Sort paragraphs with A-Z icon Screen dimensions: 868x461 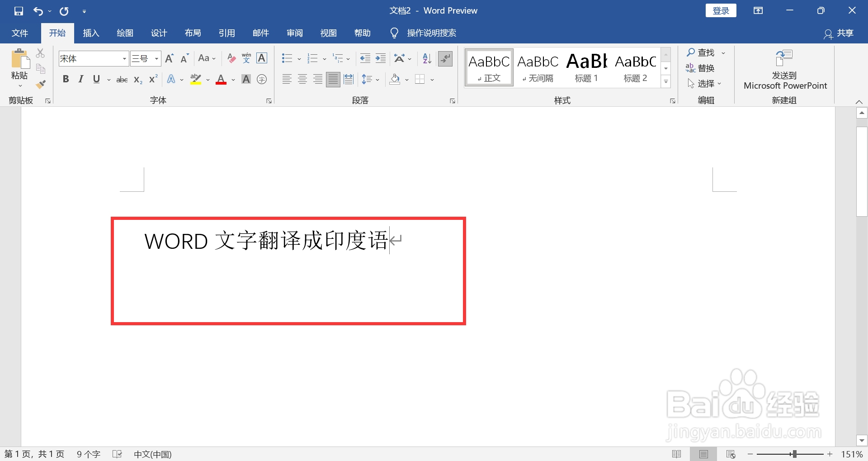(427, 58)
